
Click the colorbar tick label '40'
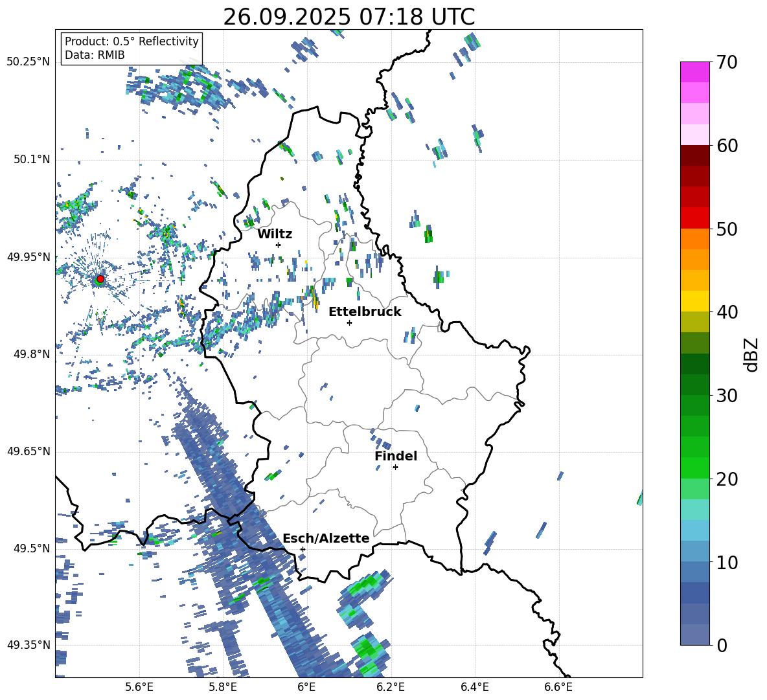click(x=727, y=312)
